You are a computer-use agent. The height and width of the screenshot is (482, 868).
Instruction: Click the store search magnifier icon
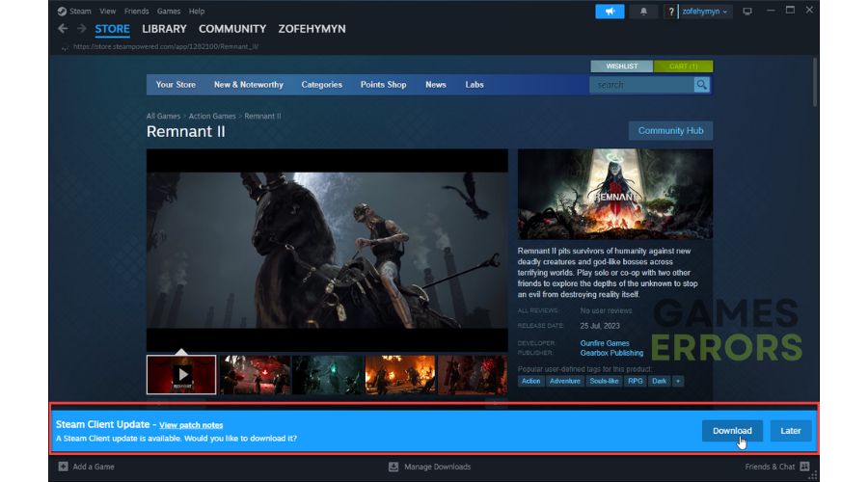point(701,85)
